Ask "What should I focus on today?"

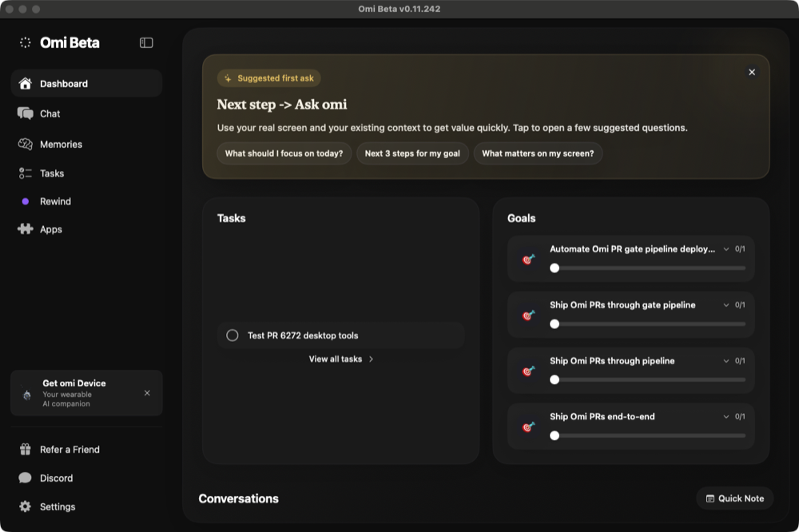coord(284,153)
